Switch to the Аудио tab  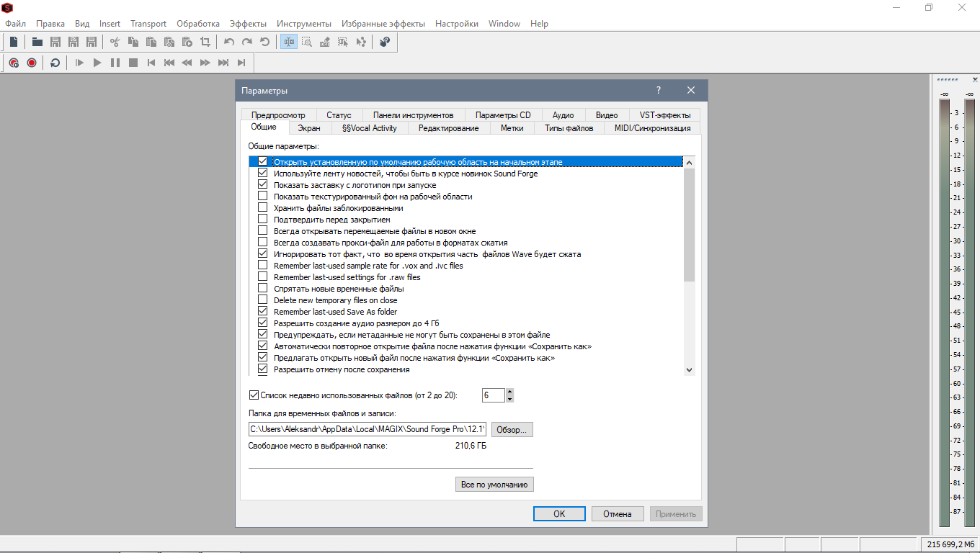tap(563, 115)
